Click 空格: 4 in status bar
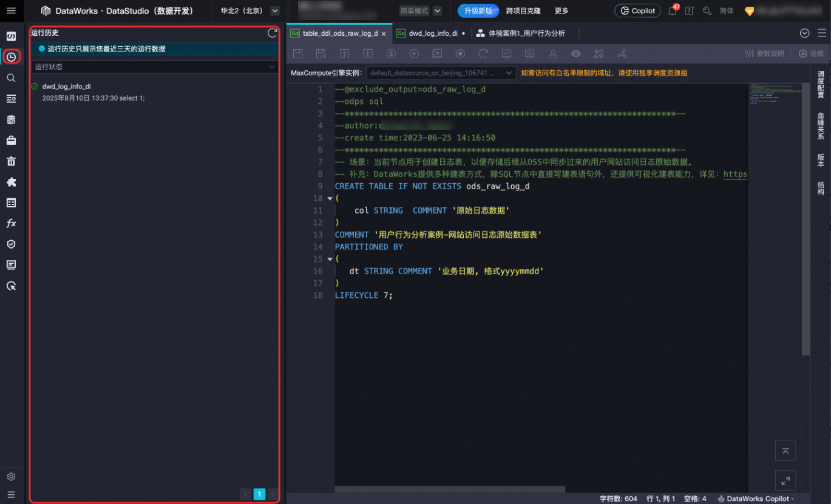 [x=695, y=499]
